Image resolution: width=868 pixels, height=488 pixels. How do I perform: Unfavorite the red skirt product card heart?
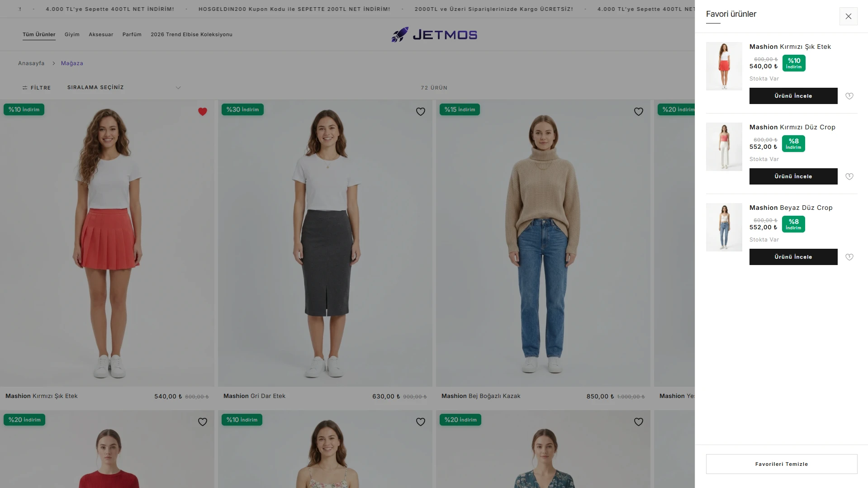[x=202, y=112]
